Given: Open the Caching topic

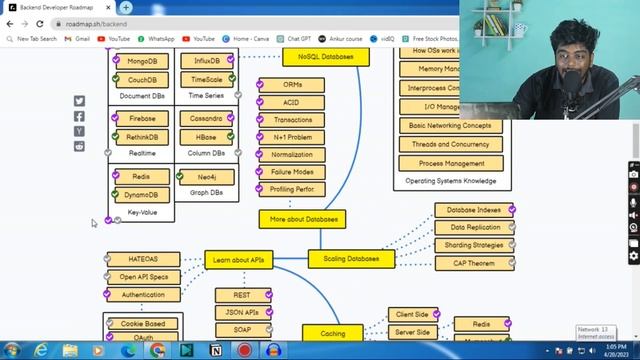Looking at the screenshot, I should [x=333, y=333].
